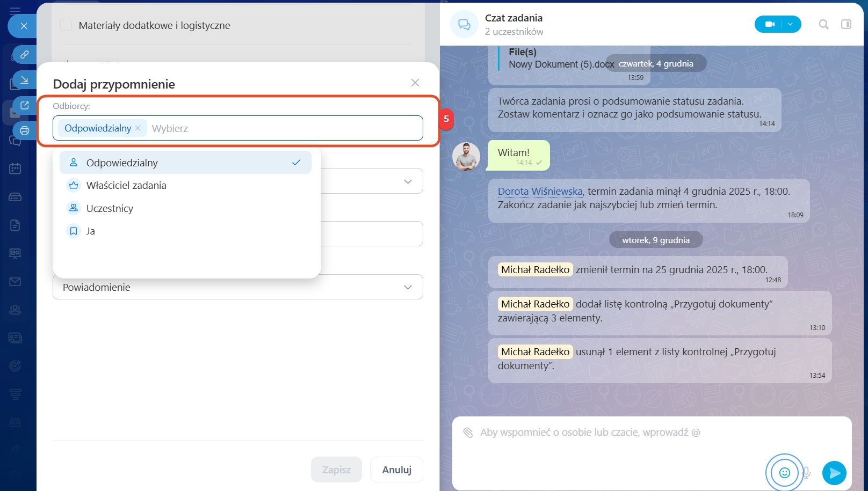Toggle the chat sidebar panel icon

click(x=846, y=24)
